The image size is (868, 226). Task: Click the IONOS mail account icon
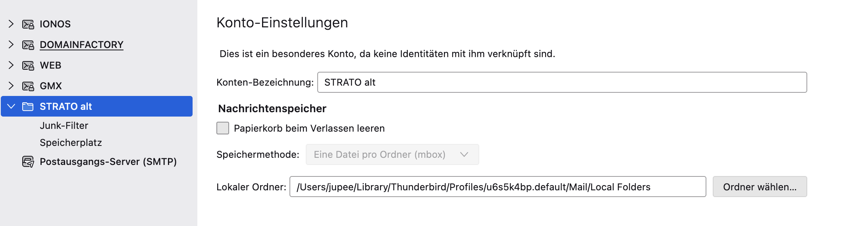pos(28,24)
